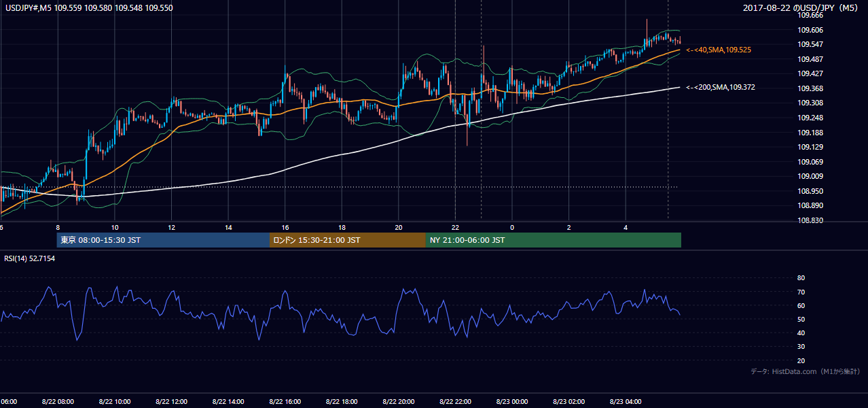
Task: Click RSI axis level 60
Action: pyautogui.click(x=801, y=305)
